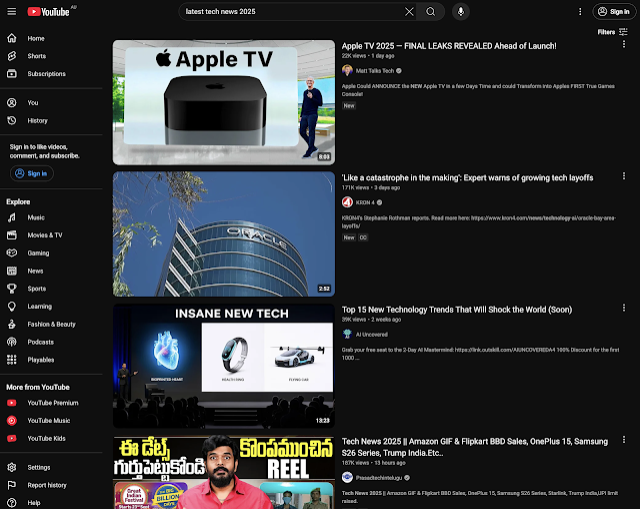Click the hamburger guide menu icon
640x509 pixels.
pos(11,11)
